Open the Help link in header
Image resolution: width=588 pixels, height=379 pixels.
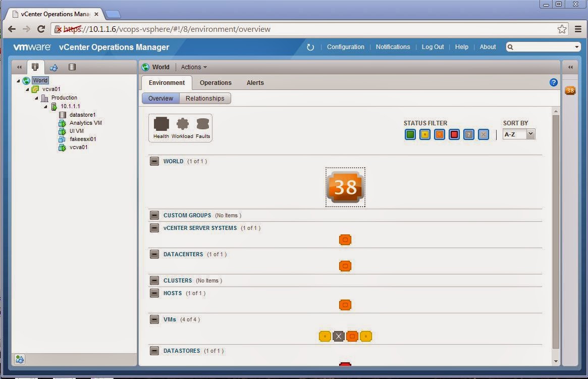coord(462,47)
